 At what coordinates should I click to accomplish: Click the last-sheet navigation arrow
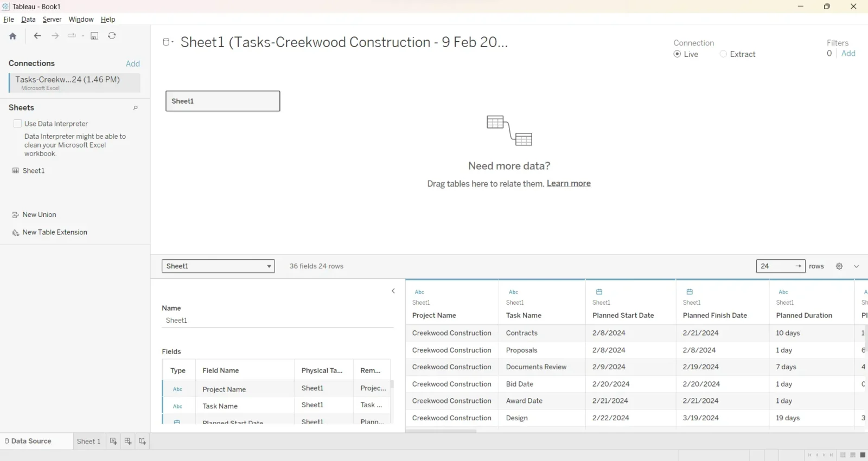pos(831,455)
